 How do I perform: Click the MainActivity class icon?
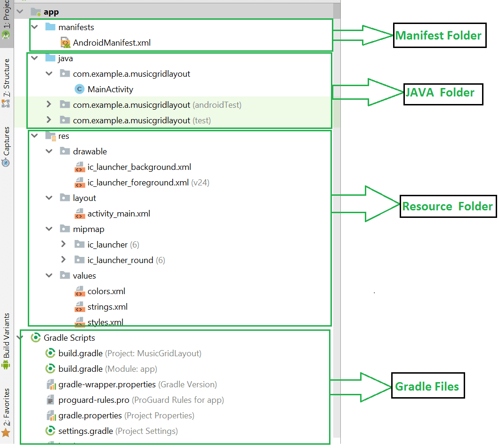coord(80,89)
